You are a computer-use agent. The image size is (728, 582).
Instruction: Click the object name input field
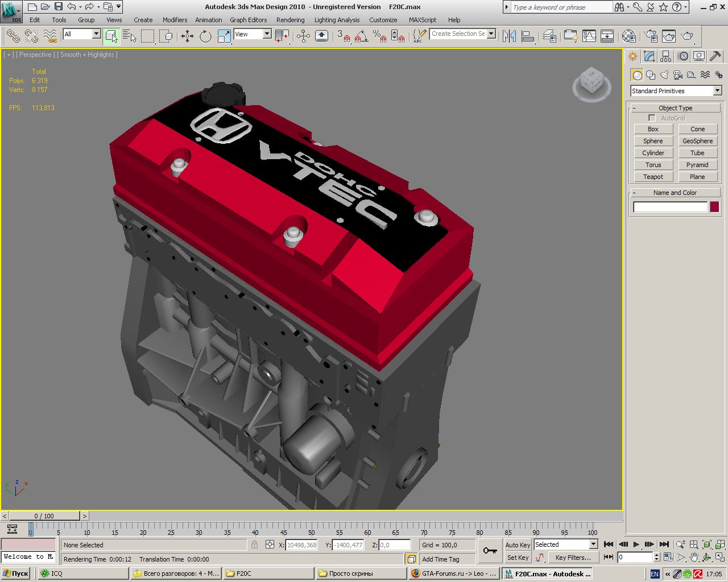671,207
